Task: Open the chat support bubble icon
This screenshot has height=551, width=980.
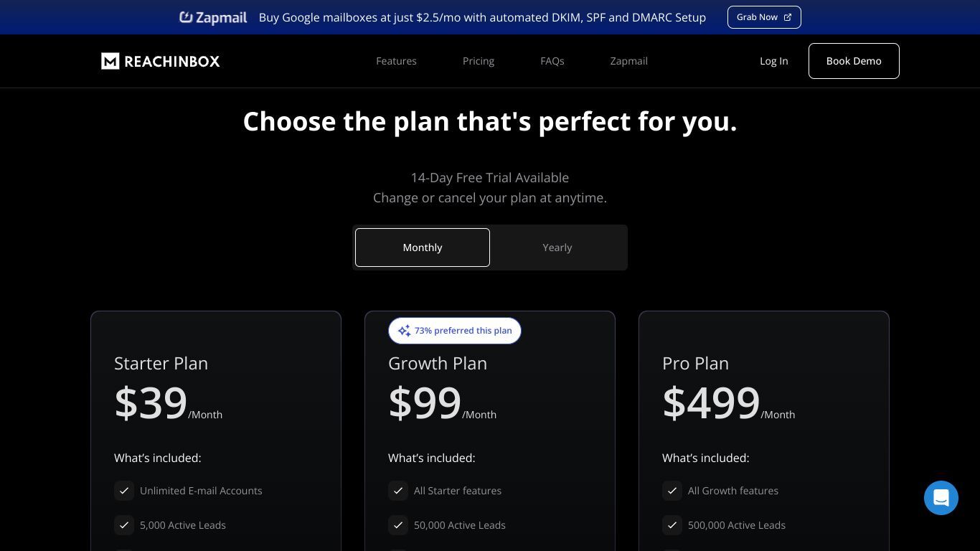Action: pos(941,498)
